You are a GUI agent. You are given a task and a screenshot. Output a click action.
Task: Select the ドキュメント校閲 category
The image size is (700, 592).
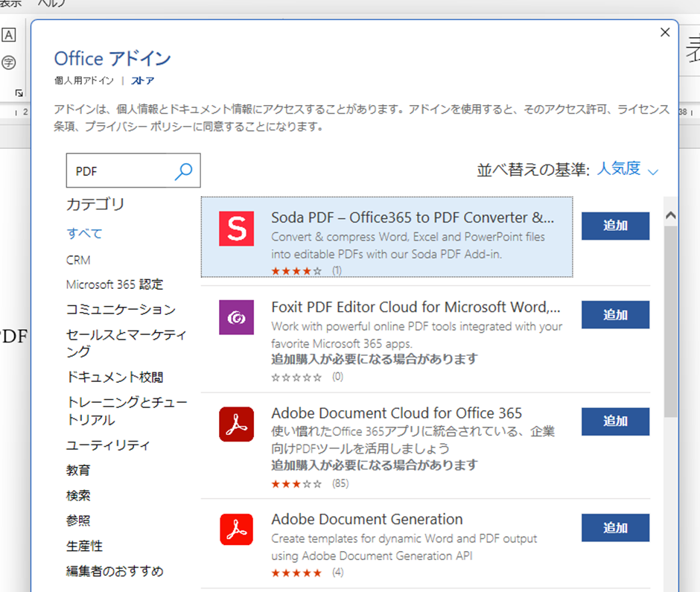point(115,378)
